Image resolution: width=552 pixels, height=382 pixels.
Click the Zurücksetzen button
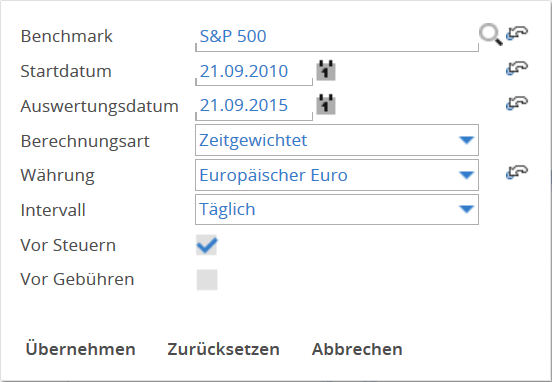pyautogui.click(x=223, y=349)
